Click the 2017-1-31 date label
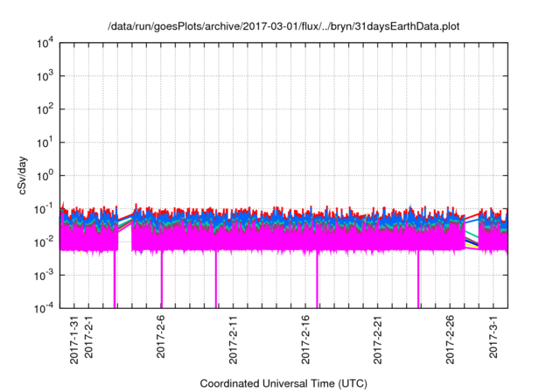Image resolution: width=560 pixels, height=392 pixels. click(x=73, y=339)
